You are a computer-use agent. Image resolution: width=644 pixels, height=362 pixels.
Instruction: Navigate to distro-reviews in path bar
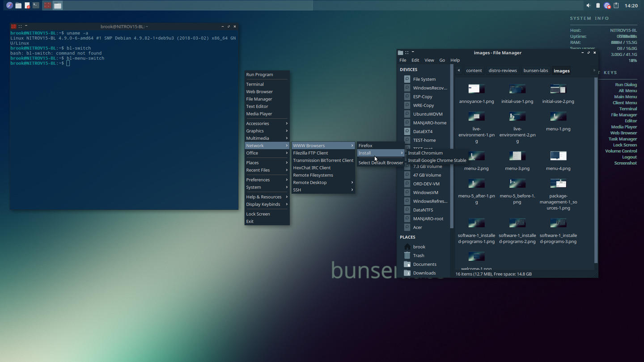[503, 71]
